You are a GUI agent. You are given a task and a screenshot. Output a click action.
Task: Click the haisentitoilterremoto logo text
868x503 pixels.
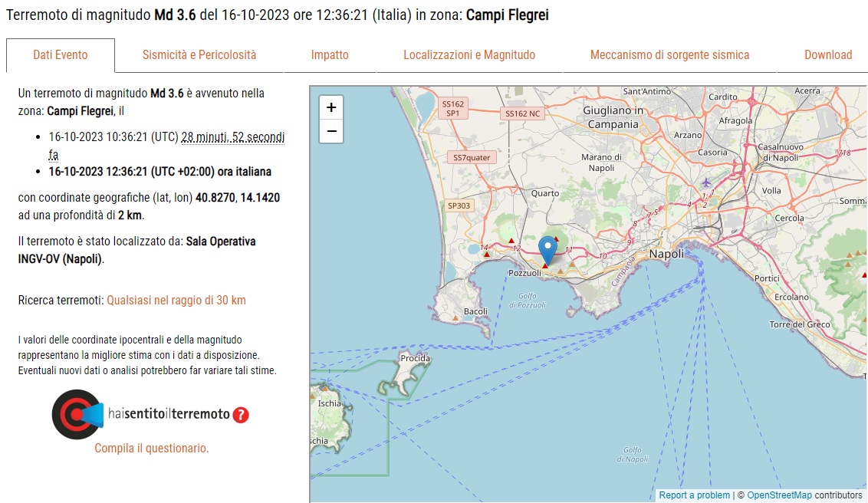coord(169,414)
